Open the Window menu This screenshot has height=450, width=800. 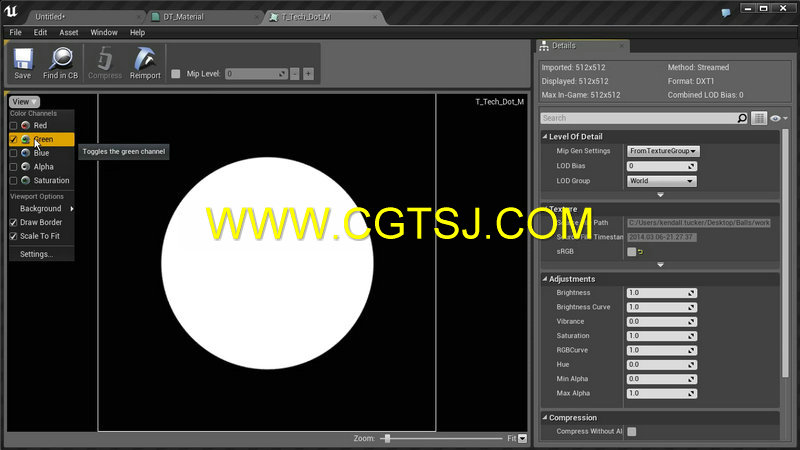104,32
